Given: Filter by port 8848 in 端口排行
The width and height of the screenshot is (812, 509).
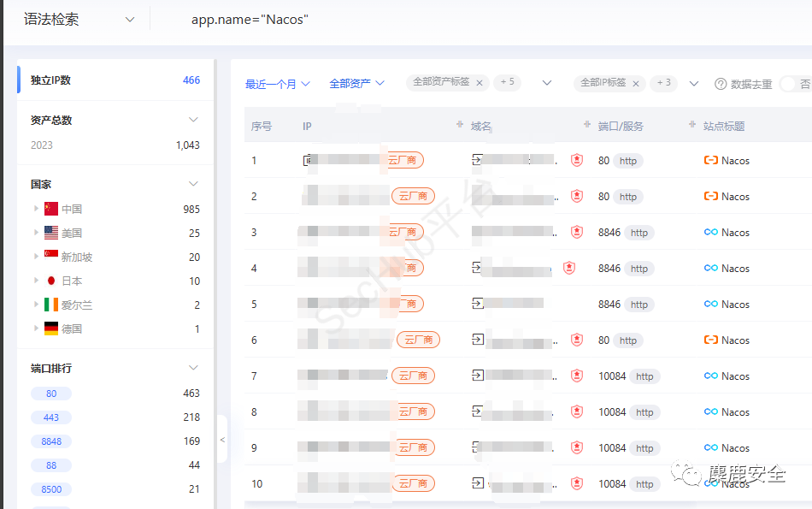Looking at the screenshot, I should click(51, 441).
